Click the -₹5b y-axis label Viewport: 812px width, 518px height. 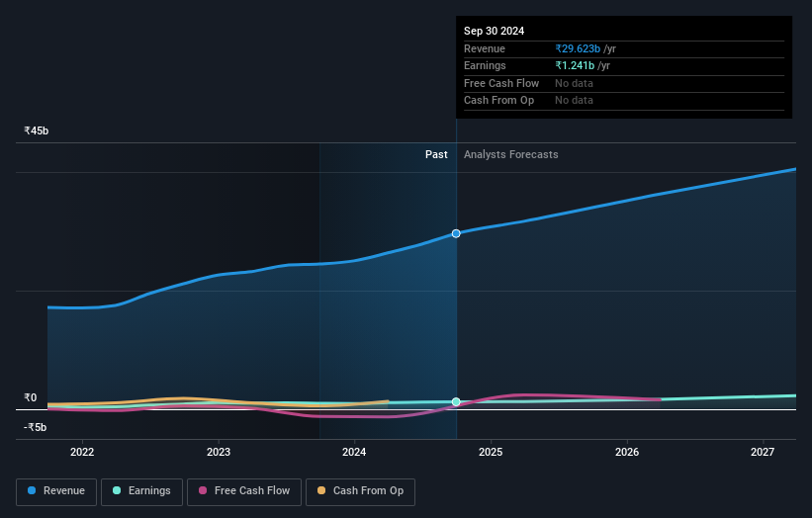tap(36, 427)
